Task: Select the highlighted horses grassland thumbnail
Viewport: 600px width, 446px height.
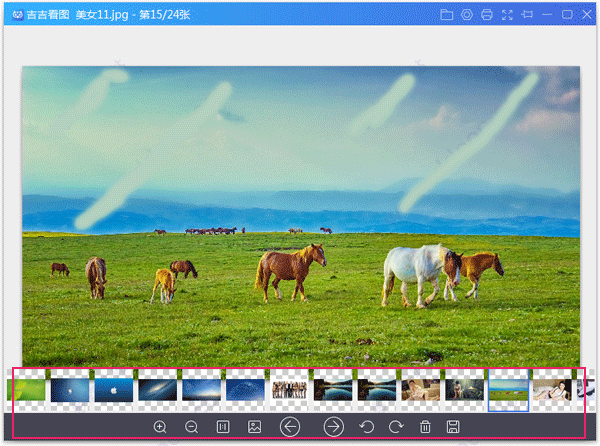Action: click(x=508, y=390)
